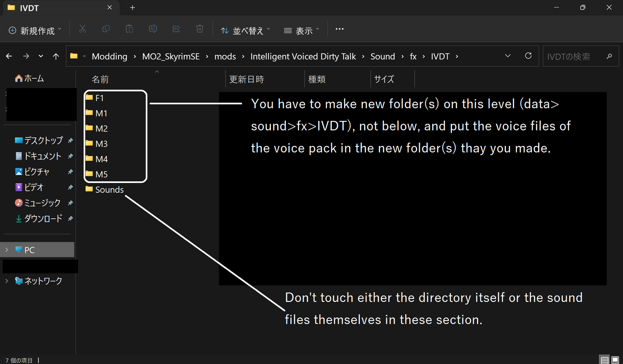Click MO2_SkyrimSE in the breadcrumb
Screen dimensions: 623x364
point(171,56)
